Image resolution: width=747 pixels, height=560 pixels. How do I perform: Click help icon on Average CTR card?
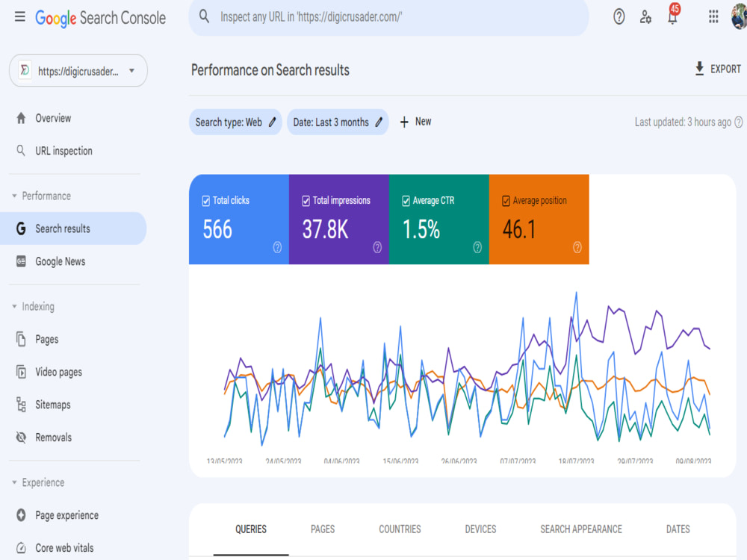pyautogui.click(x=477, y=247)
